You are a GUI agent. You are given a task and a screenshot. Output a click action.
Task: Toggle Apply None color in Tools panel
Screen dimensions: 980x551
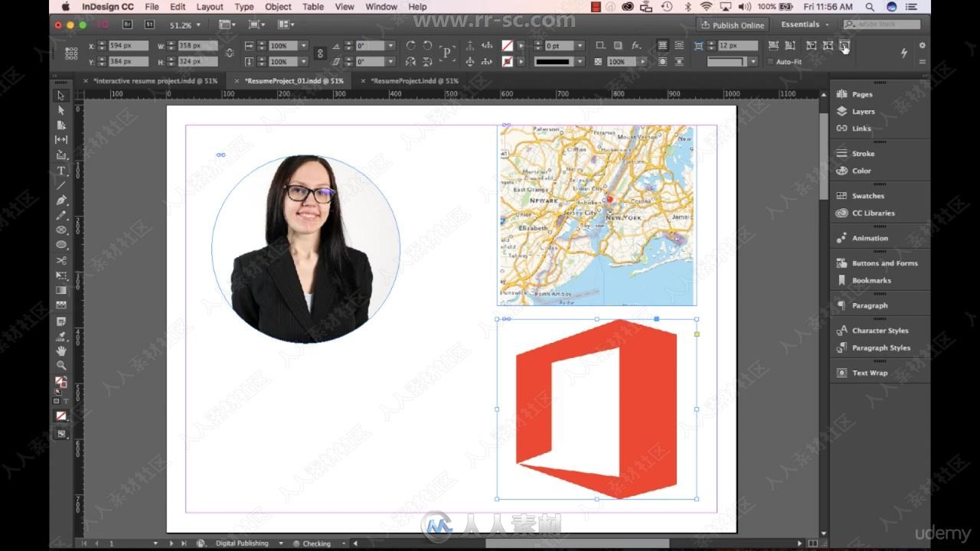coord(61,416)
